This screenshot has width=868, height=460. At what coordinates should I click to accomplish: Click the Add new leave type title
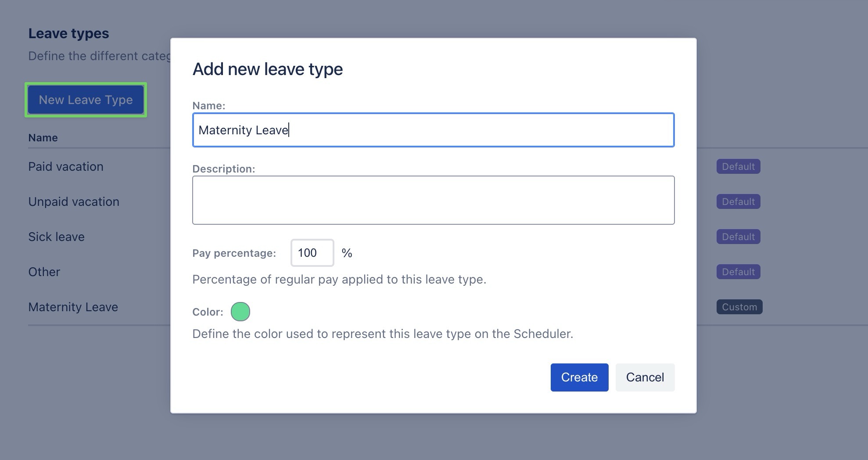(x=267, y=69)
